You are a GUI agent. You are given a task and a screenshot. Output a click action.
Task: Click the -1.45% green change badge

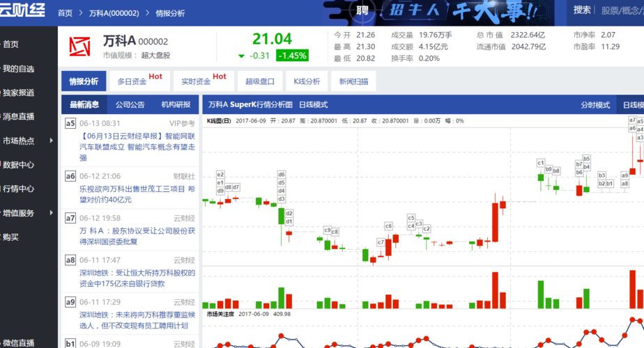(292, 56)
